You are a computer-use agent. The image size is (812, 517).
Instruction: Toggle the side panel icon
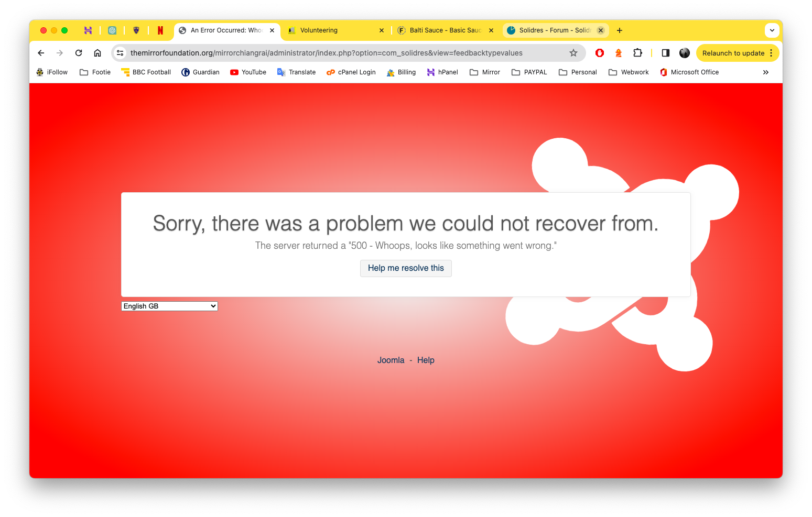pos(666,53)
